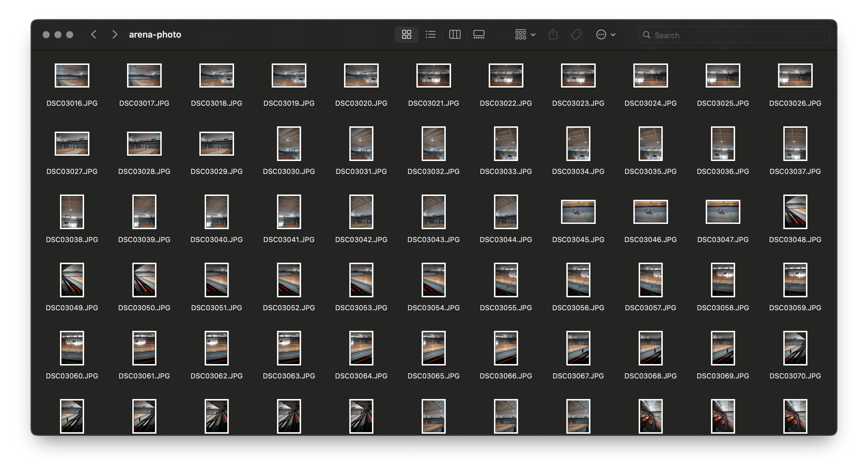Select thumbnail of DSC03038.JPG
Screen dimensions: 868x476
pos(72,212)
